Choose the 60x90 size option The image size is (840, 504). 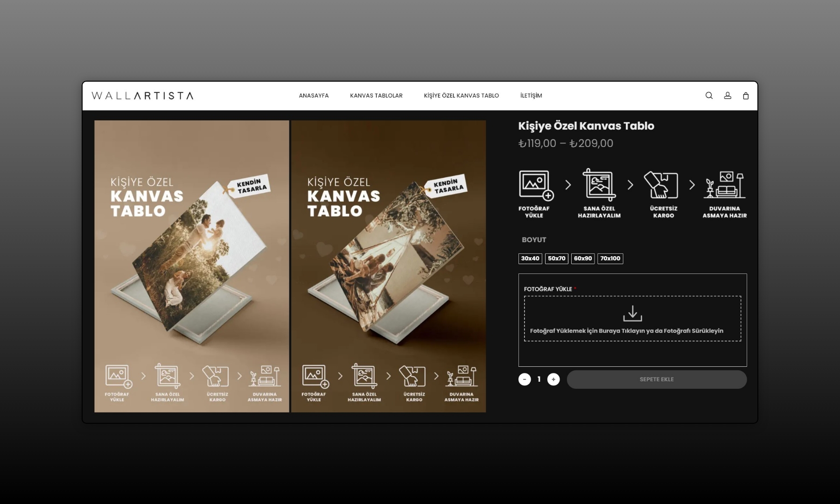coord(583,259)
